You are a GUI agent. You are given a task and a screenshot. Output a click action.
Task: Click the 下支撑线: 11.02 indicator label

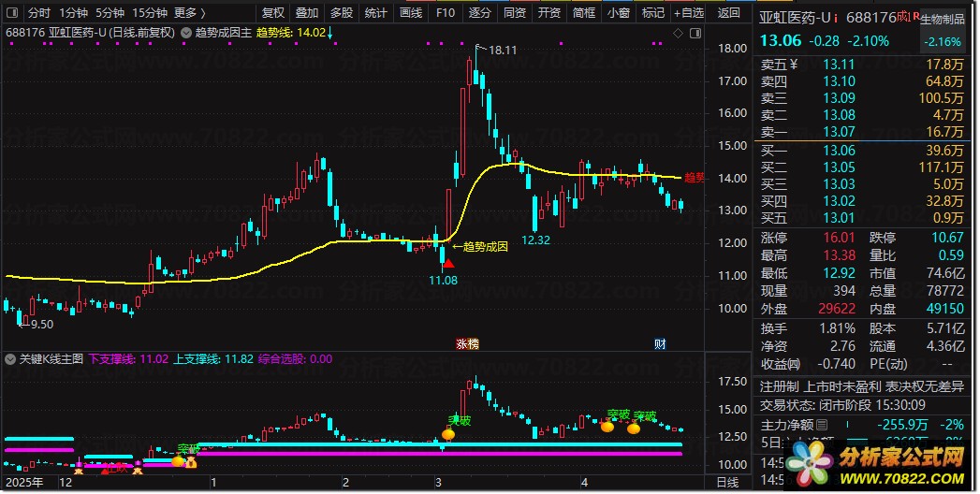[x=129, y=359]
